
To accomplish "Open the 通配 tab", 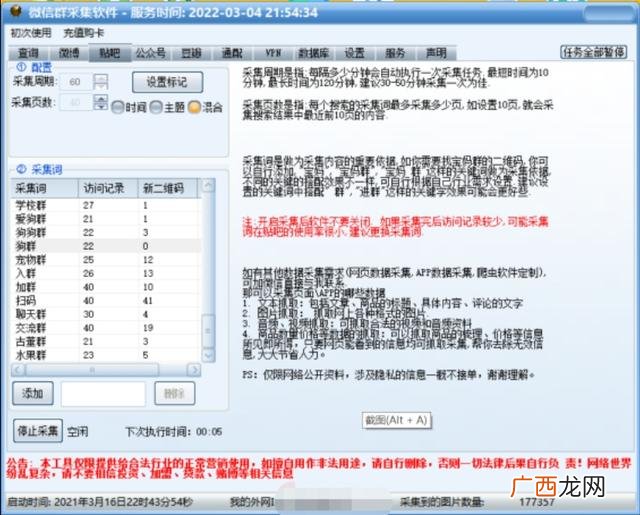I will 232,53.
